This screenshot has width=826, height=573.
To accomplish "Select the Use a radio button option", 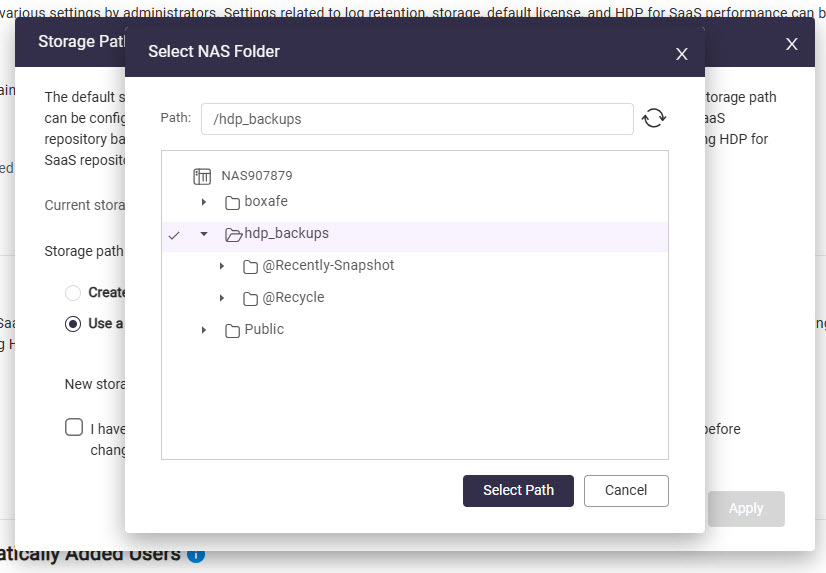I will pos(73,323).
